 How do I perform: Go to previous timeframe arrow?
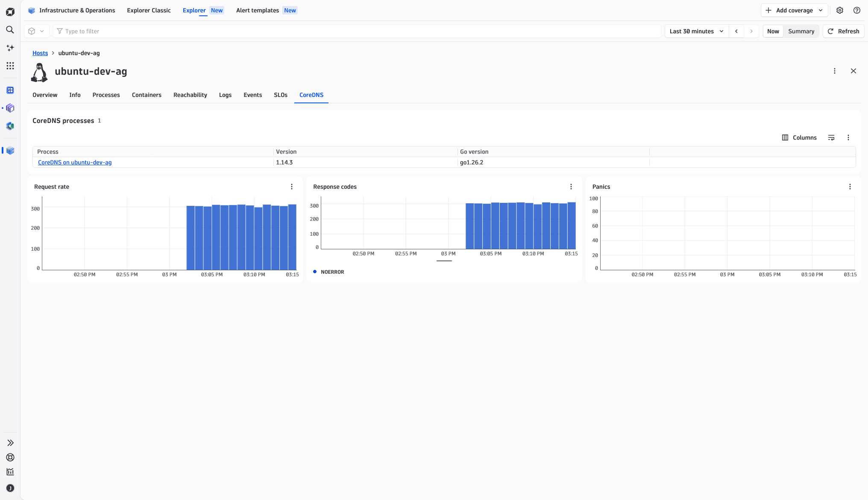736,31
